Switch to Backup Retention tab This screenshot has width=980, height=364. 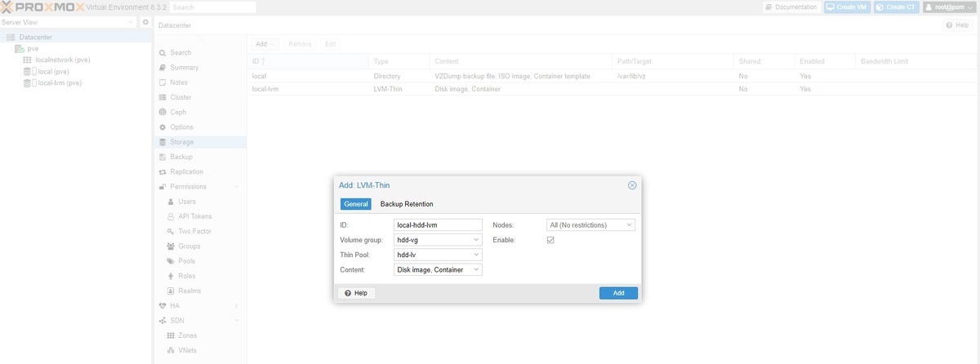407,204
